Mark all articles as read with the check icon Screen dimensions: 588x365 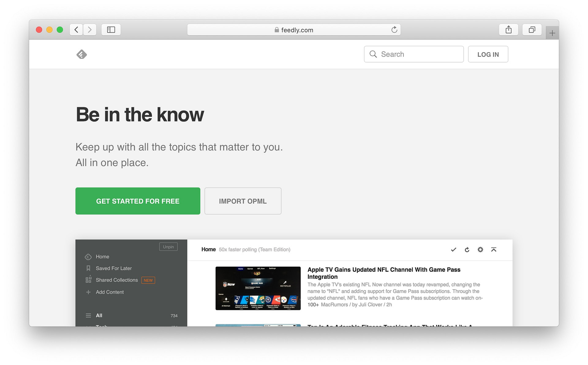(x=453, y=249)
